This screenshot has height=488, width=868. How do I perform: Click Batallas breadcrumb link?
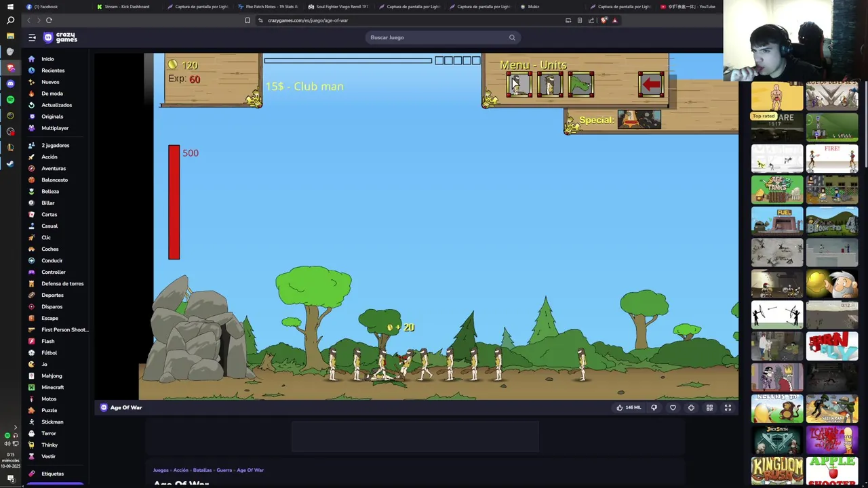coord(202,470)
